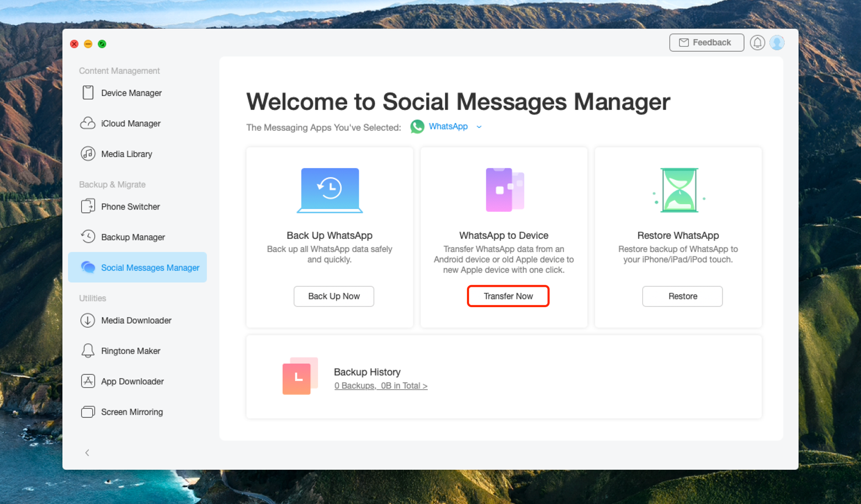Select Social Messages Manager in sidebar
Viewport: 861px width, 504px height.
(x=137, y=267)
